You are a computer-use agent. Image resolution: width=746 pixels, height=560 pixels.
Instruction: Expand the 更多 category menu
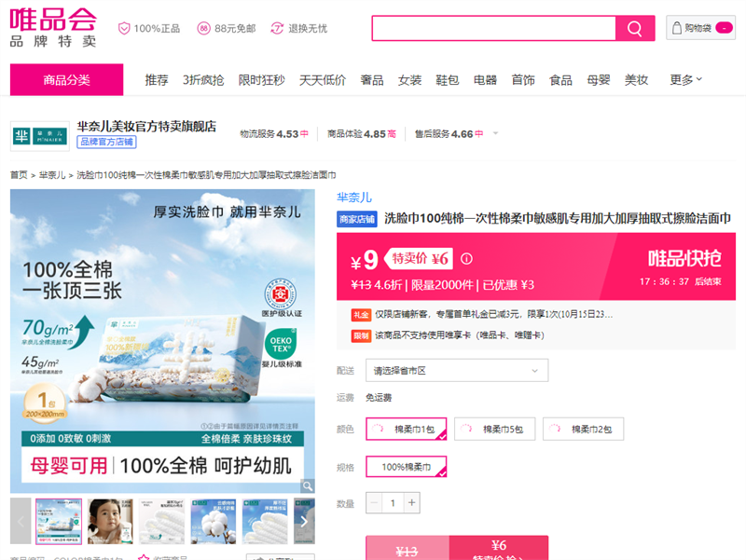tap(685, 80)
